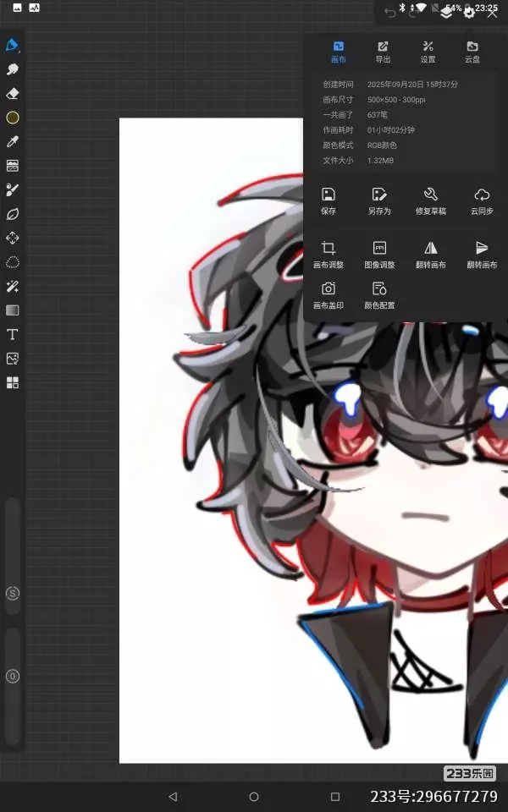508x812 pixels.
Task: Open 颜色配置 color profile icon
Action: coord(379,296)
